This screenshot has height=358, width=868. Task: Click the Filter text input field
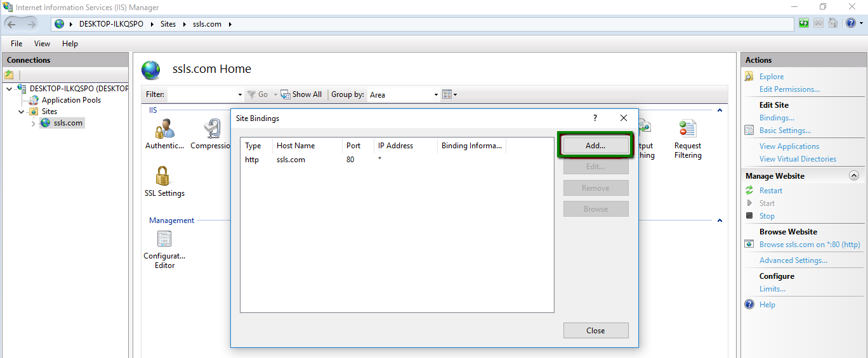(201, 95)
